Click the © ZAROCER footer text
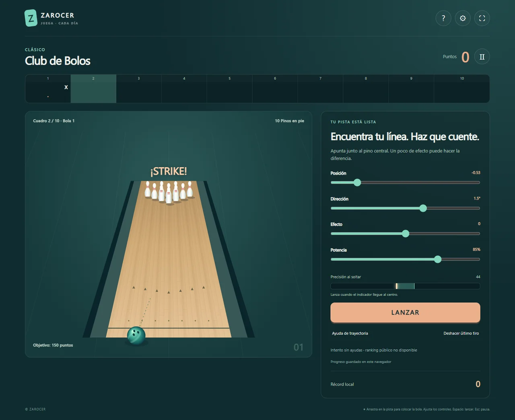515x420 pixels. [x=35, y=409]
